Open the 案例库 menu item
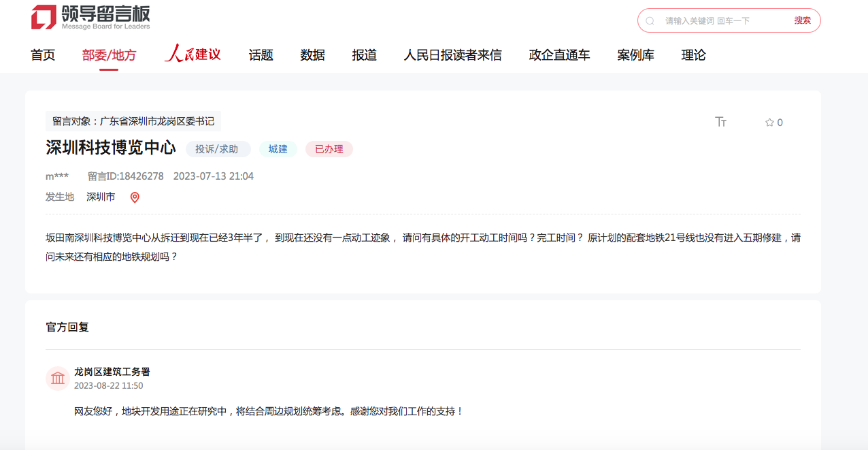The image size is (868, 450). [x=635, y=55]
